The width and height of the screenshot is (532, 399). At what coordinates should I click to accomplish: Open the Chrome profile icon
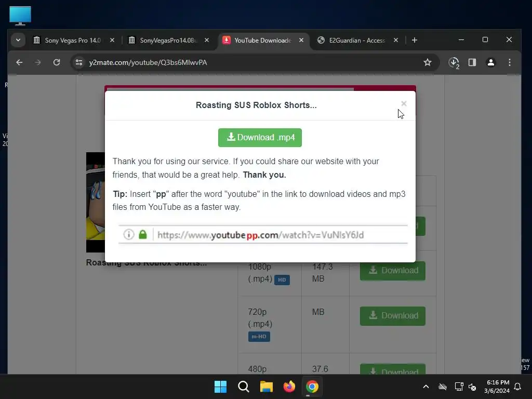point(490,62)
